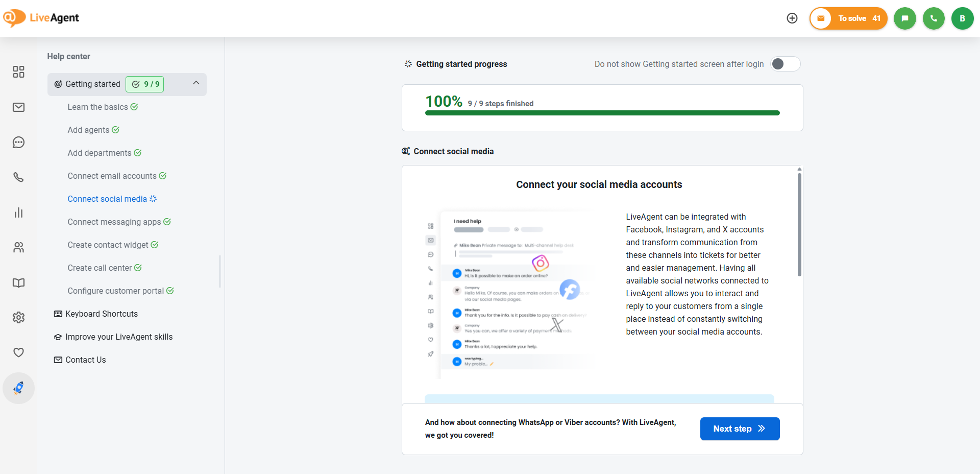Image resolution: width=980 pixels, height=474 pixels.
Task: View Reports via the bar chart icon
Action: coord(18,212)
